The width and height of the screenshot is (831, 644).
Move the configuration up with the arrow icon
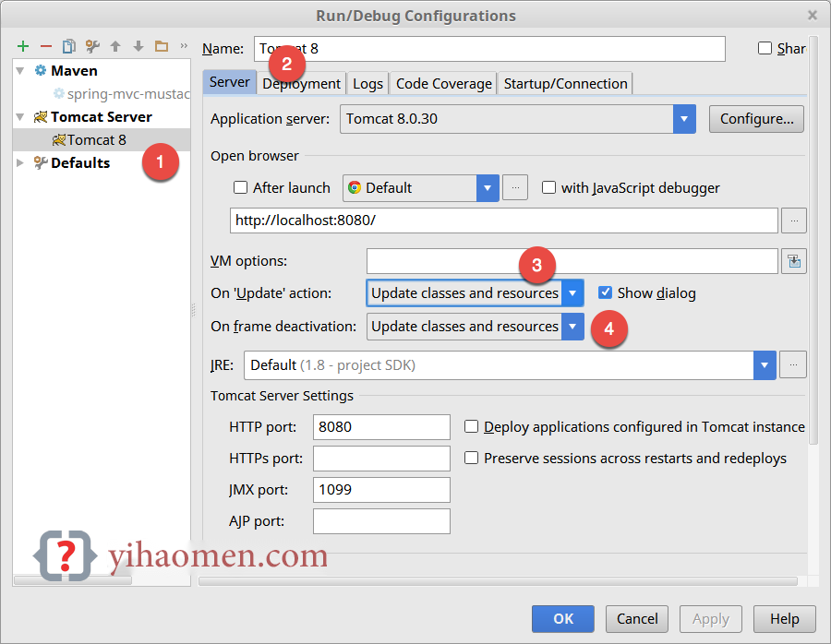[115, 47]
